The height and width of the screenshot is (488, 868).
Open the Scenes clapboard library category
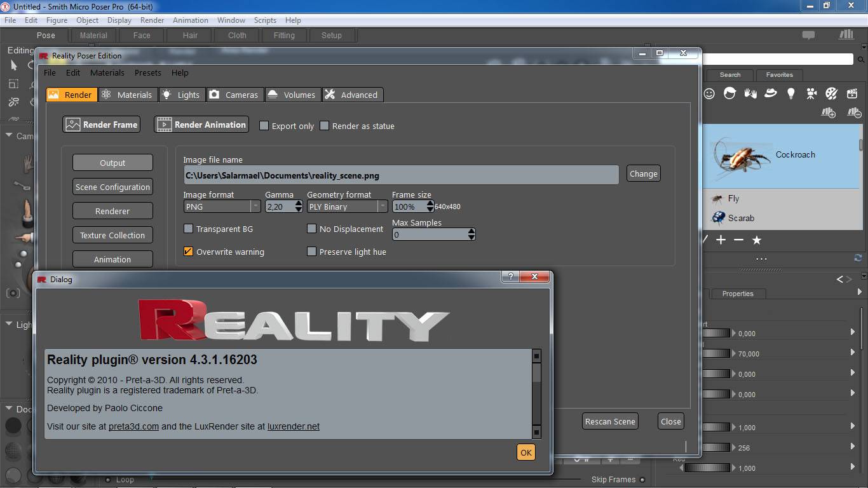pos(852,93)
